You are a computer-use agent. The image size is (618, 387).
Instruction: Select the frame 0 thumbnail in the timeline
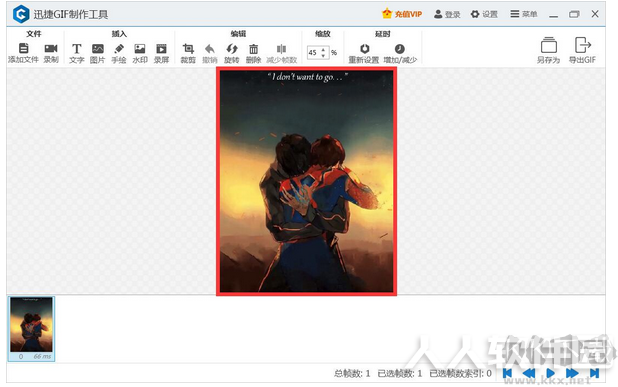coord(31,329)
